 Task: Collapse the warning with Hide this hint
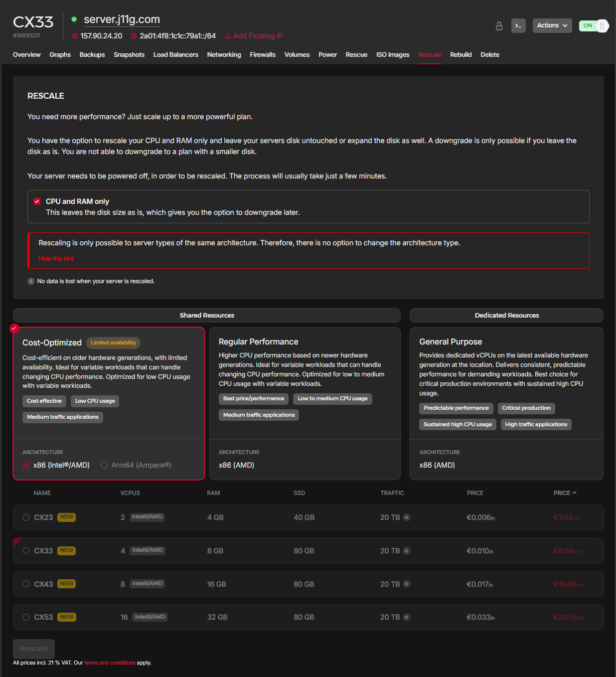[x=56, y=259]
